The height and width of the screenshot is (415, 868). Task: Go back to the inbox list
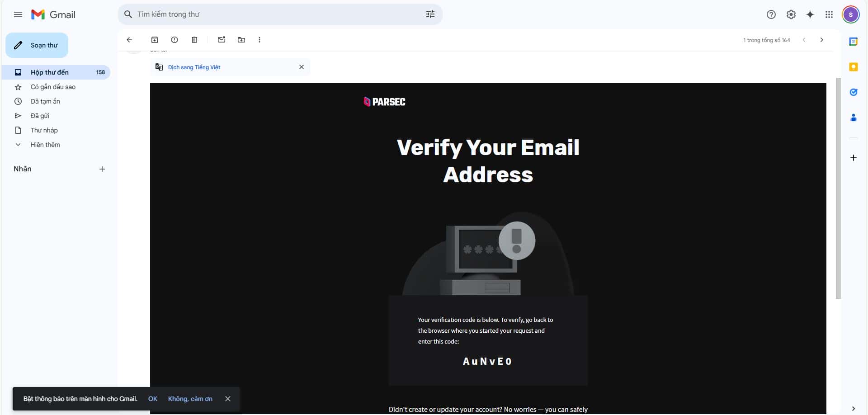129,40
